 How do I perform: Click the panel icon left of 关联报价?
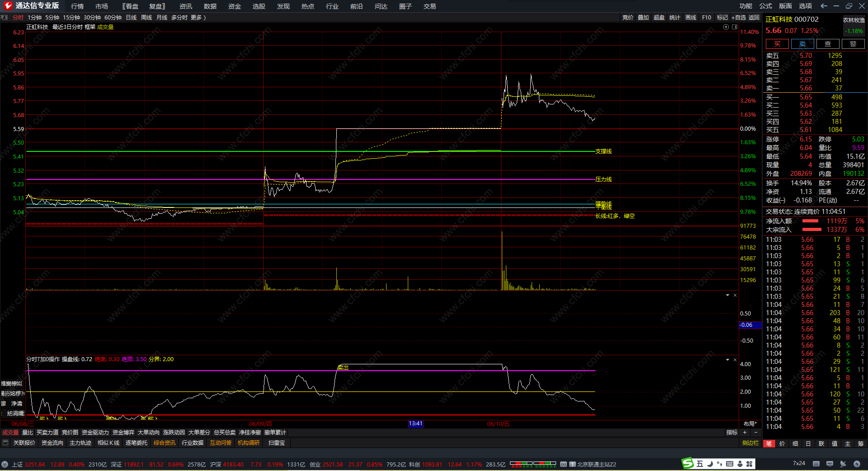pyautogui.click(x=5, y=443)
